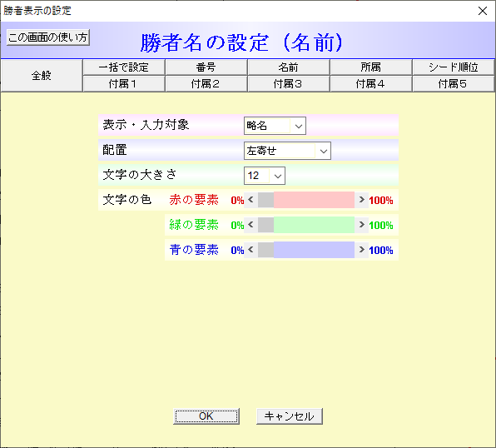This screenshot has width=496, height=448.
Task: Switch to the 番号 tab
Action: tap(206, 67)
